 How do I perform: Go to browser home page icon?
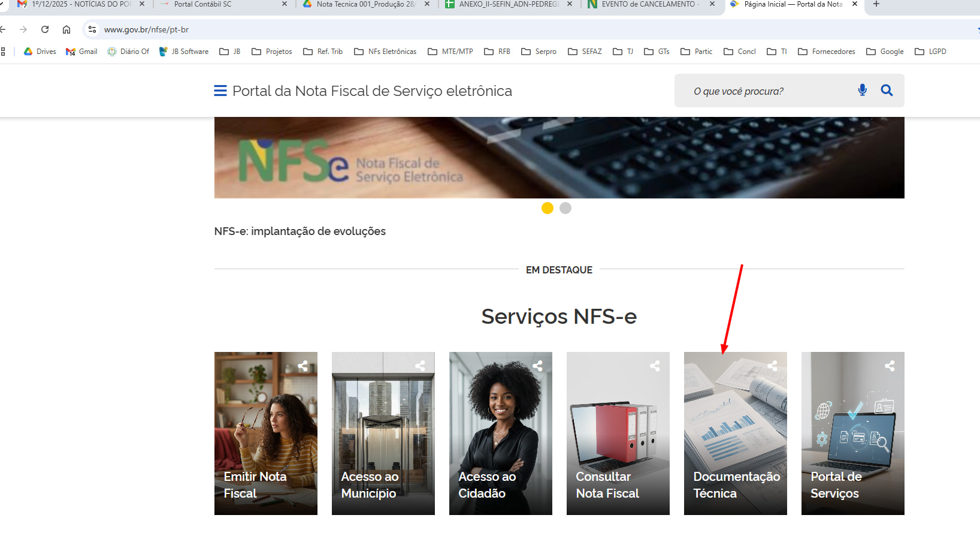point(66,29)
